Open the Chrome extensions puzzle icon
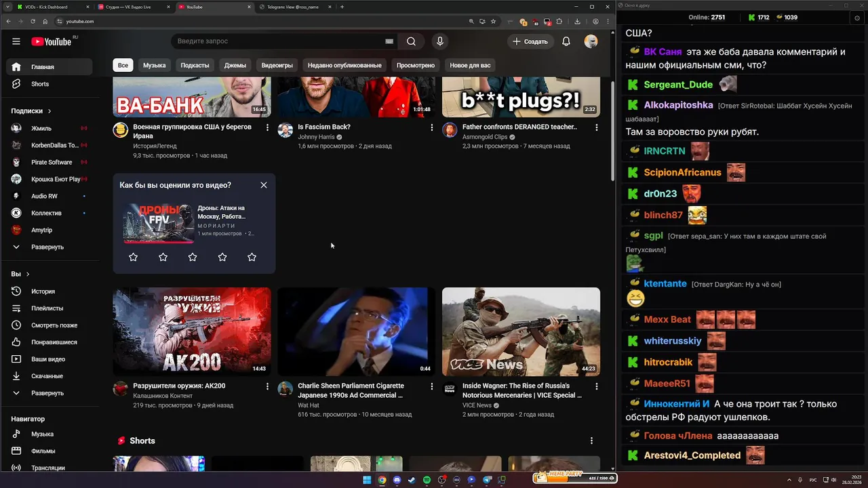 [x=559, y=21]
